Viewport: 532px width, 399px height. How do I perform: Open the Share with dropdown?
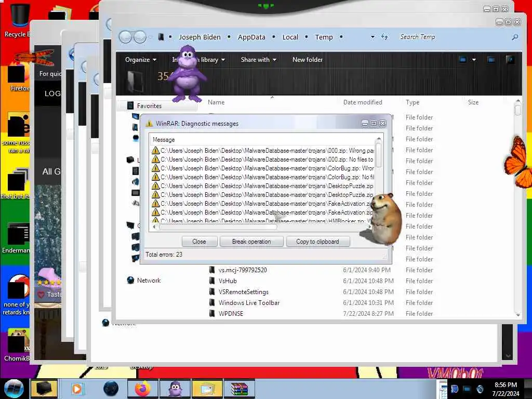[259, 60]
